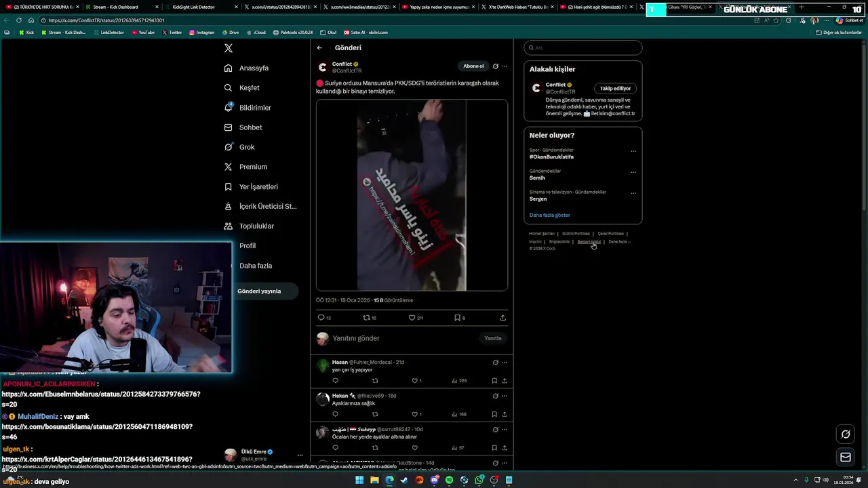The height and width of the screenshot is (488, 868).
Task: Bookmark Sukeyp's reply
Action: [x=494, y=447]
